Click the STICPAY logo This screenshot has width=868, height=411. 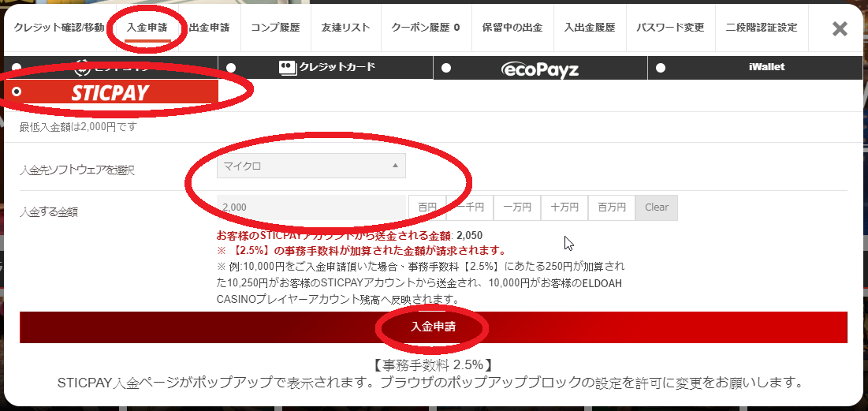[110, 93]
